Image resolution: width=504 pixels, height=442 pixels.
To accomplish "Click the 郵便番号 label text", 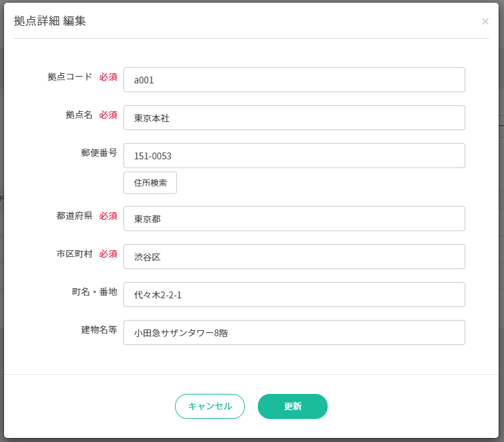I will click(99, 153).
